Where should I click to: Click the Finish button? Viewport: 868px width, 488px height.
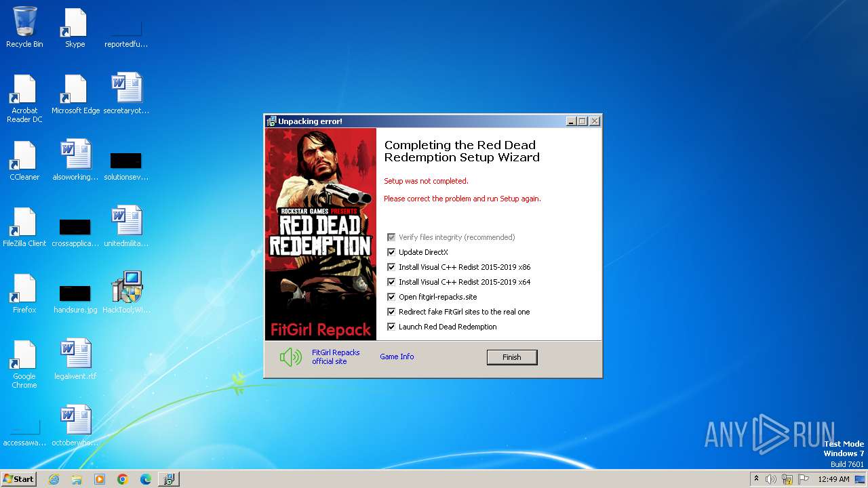pos(512,357)
